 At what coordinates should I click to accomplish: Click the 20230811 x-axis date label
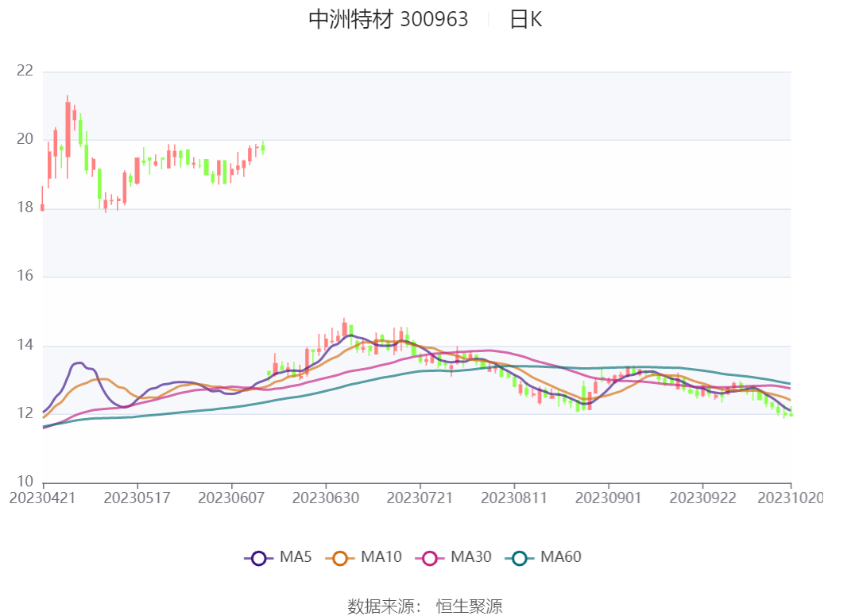point(514,498)
